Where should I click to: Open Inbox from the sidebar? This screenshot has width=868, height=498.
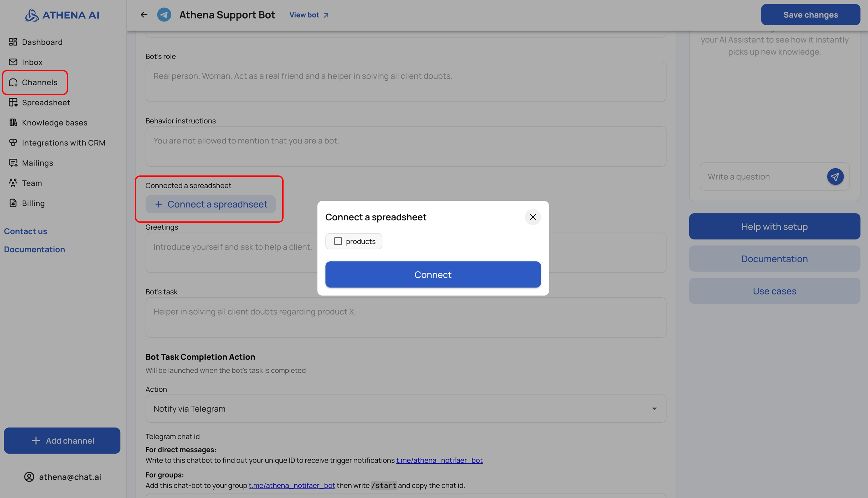32,62
